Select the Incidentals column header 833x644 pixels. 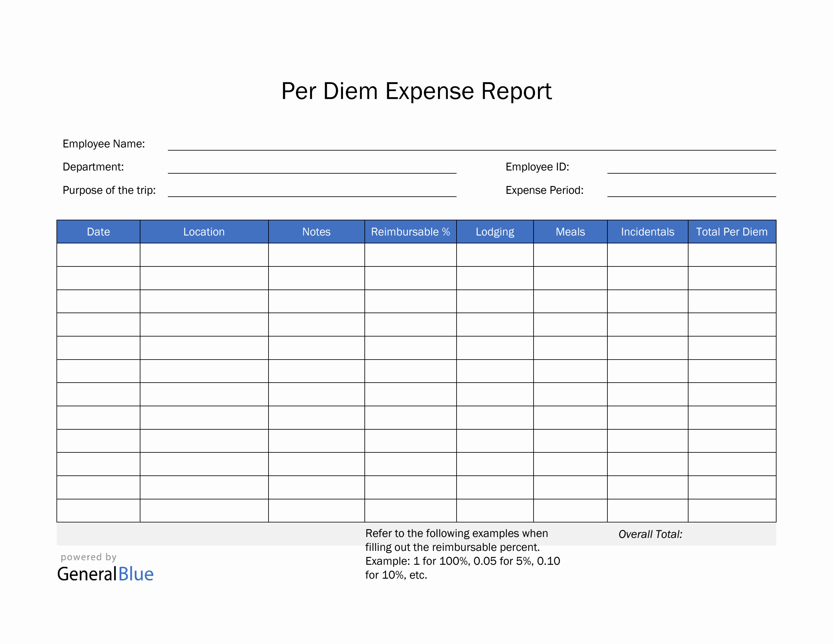[647, 232]
